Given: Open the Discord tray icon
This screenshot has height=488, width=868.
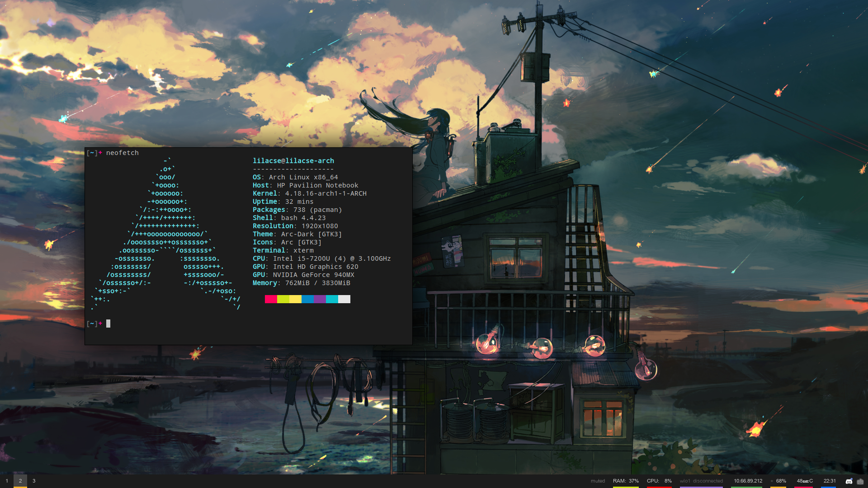Looking at the screenshot, I should (849, 481).
